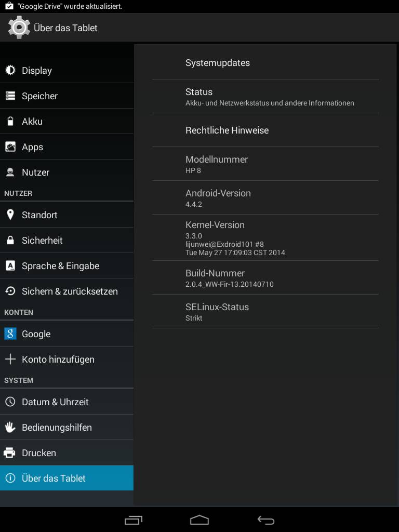Screen dimensions: 399x532
Task: Tap the Drucken printer icon
Action: pyautogui.click(x=9, y=453)
